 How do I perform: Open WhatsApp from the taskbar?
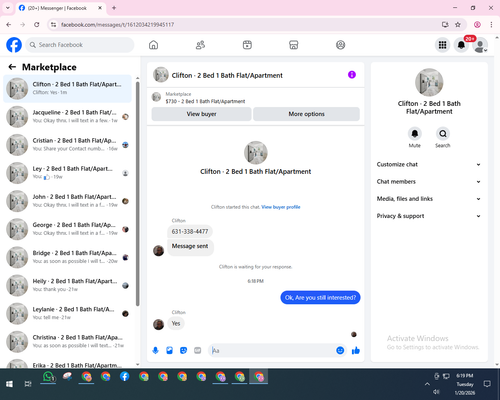(x=48, y=377)
